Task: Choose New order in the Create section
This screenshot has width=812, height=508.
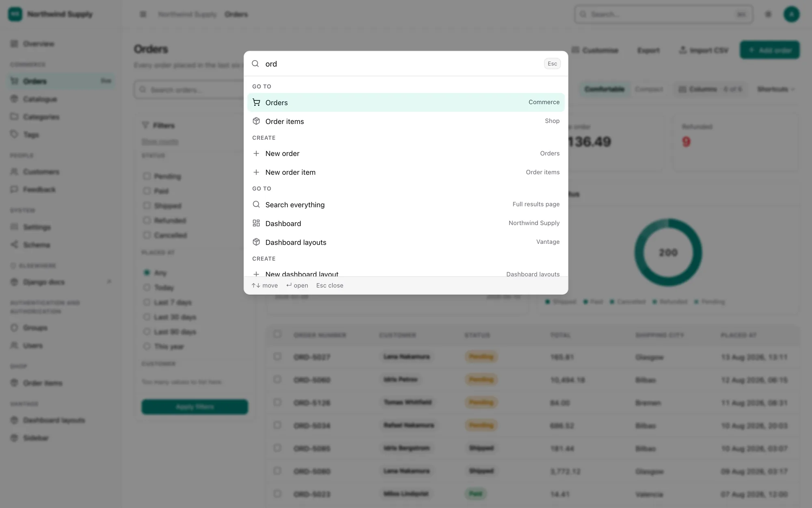Action: coord(406,154)
